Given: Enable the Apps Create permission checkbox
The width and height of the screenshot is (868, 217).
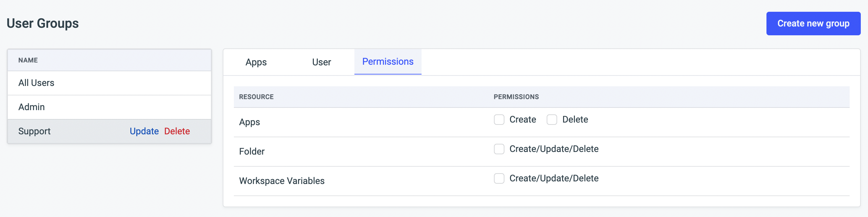Looking at the screenshot, I should (499, 120).
